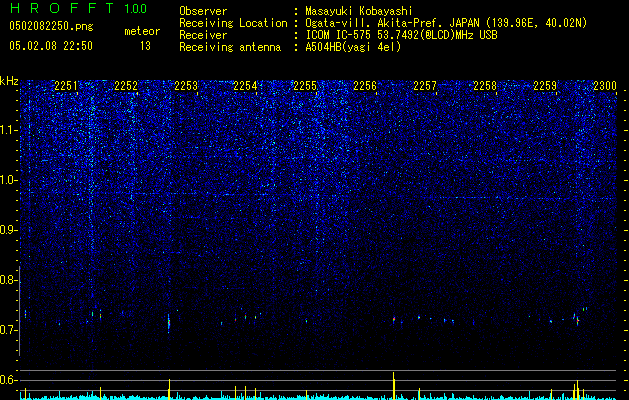The width and height of the screenshot is (629, 400).
Task: Click the HROFFT program title text
Action: (63, 8)
